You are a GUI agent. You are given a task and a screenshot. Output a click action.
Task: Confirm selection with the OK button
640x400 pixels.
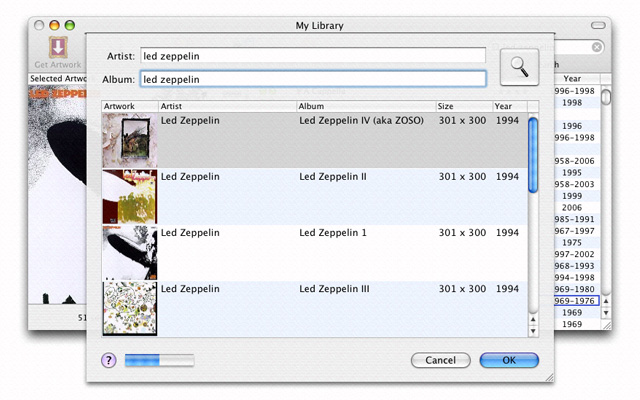509,360
